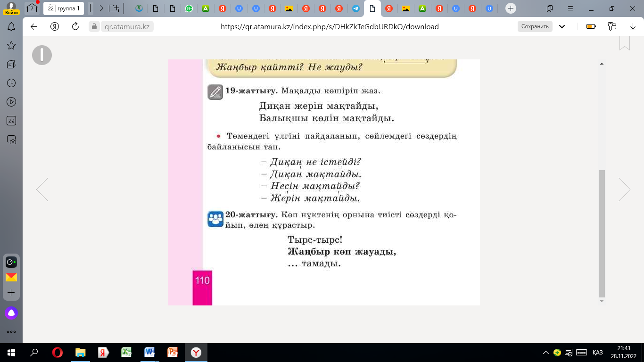Open the bookmarks icon in title bar
This screenshot has height=362, width=644.
pos(550,8)
